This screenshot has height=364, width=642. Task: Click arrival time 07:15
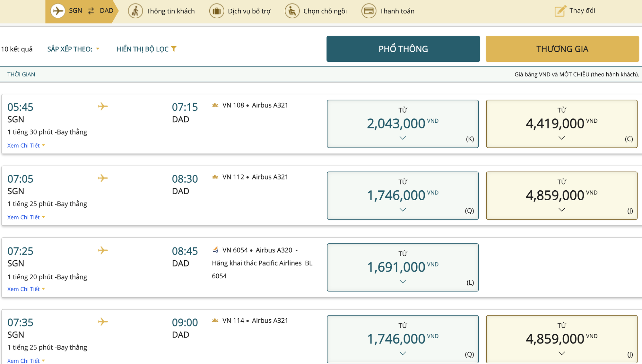185,107
